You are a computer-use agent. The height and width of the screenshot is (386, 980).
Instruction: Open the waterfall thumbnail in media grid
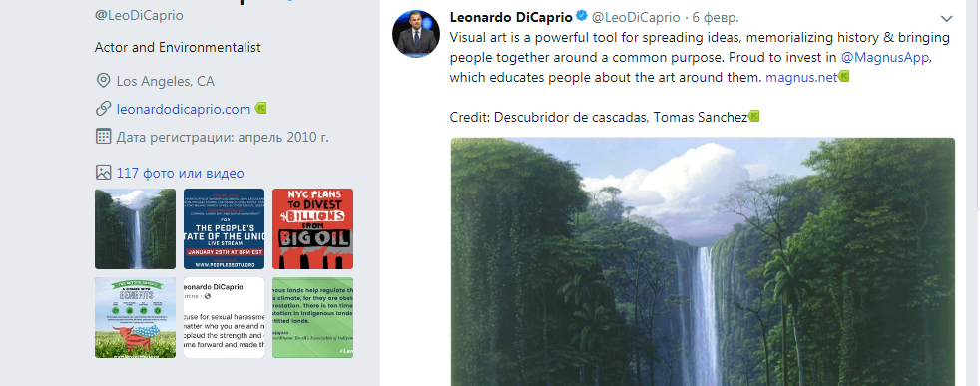[135, 228]
